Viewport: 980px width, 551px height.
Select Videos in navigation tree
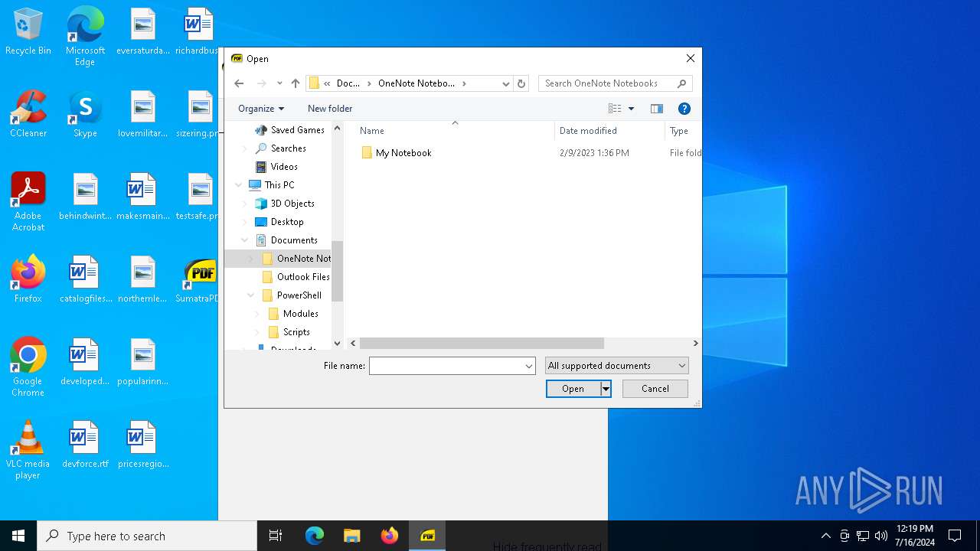[x=284, y=167]
